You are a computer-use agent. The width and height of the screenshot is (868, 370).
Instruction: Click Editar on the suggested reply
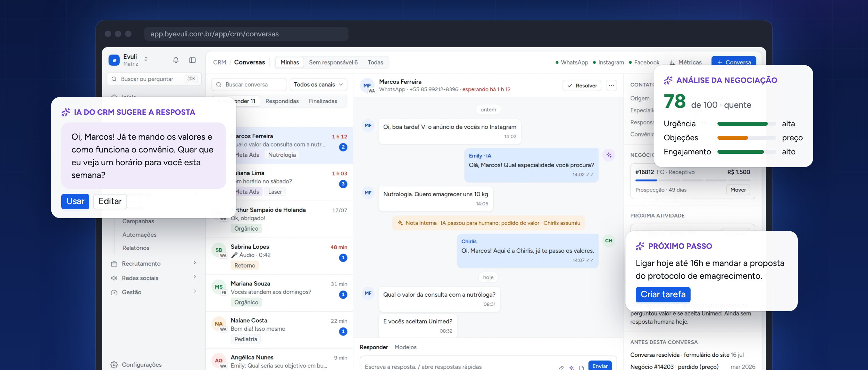[110, 201]
